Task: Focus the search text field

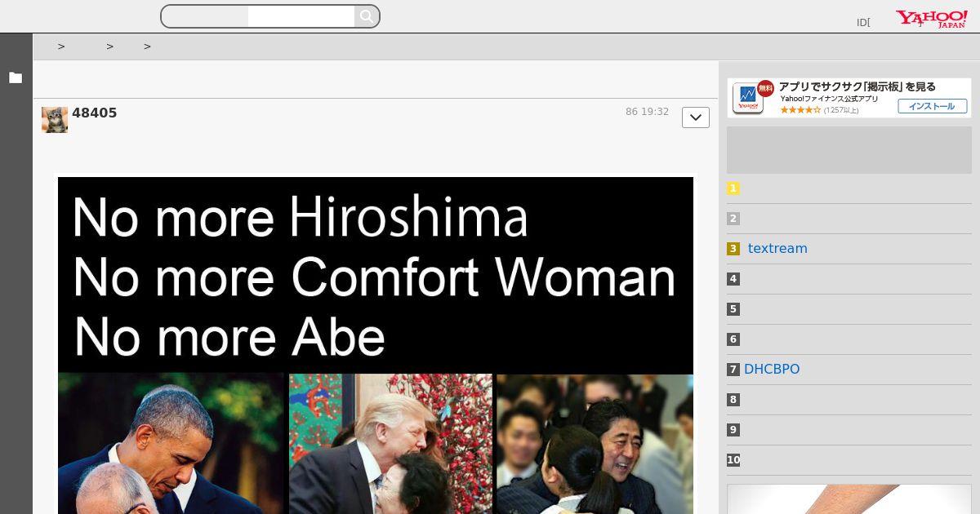Action: 301,16
